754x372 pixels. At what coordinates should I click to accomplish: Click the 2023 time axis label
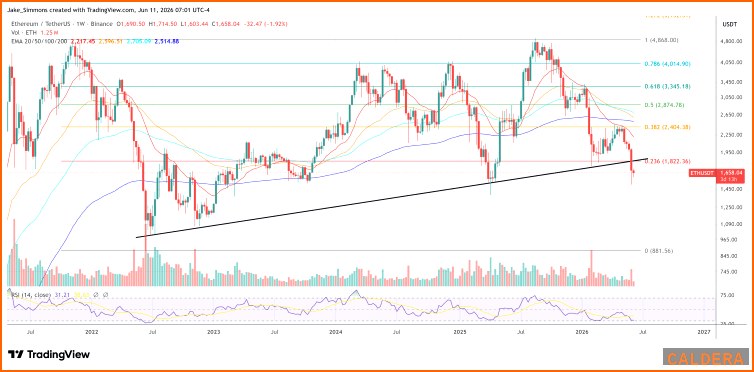[214, 332]
